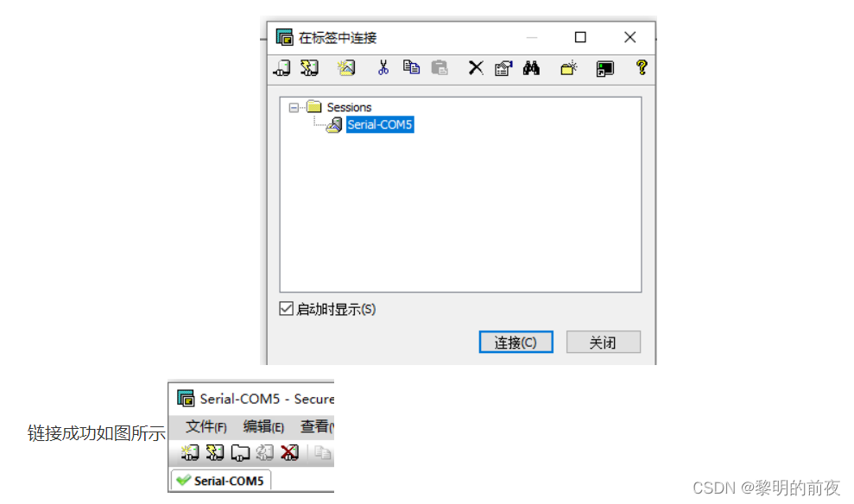Select the Serial-COM5 session entry
854x504 pixels.
pyautogui.click(x=380, y=124)
